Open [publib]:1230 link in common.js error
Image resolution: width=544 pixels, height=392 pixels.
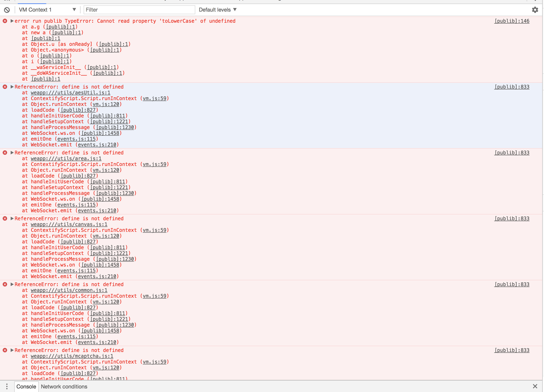click(115, 325)
